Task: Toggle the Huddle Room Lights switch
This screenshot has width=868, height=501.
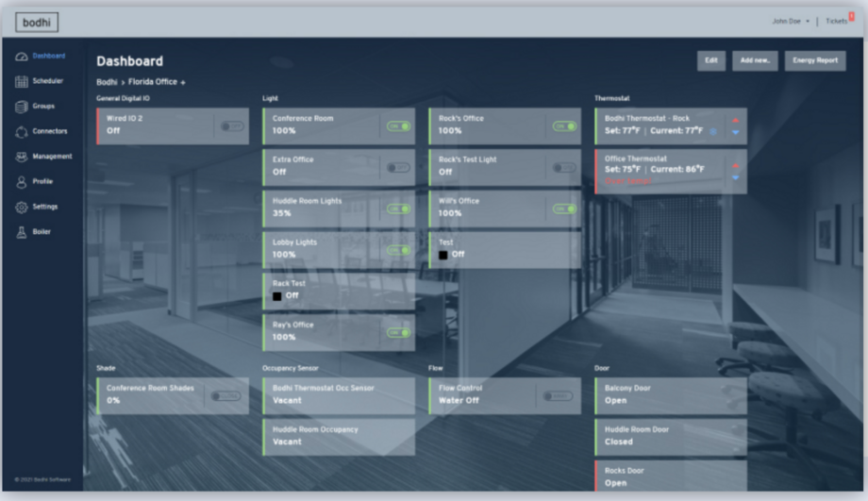Action: pyautogui.click(x=398, y=209)
